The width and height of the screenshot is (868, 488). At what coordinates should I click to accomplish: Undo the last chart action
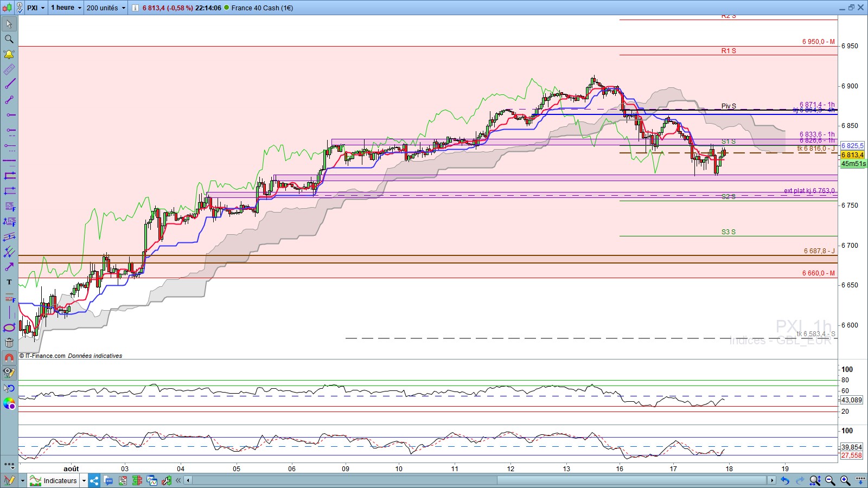click(784, 480)
